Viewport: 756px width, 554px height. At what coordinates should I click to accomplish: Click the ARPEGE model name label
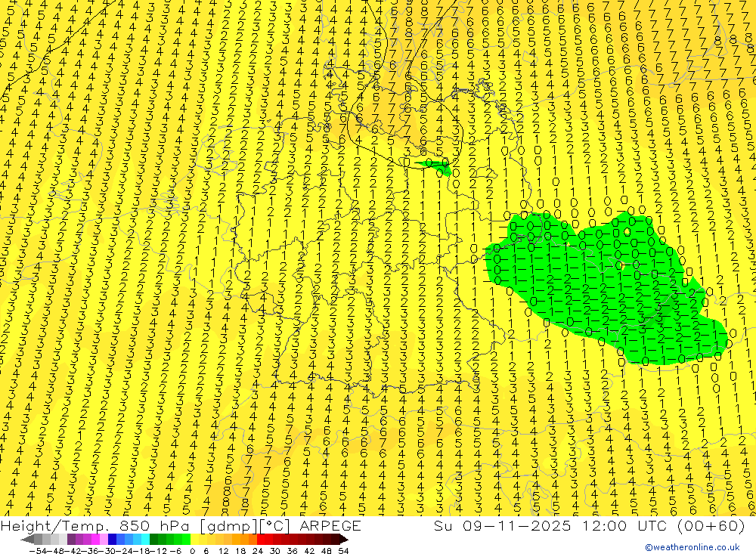pyautogui.click(x=330, y=525)
